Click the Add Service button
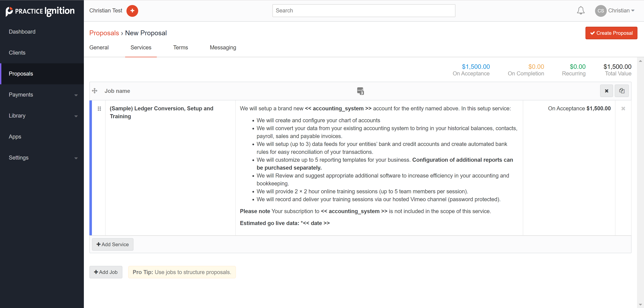This screenshot has height=308, width=644. pos(113,244)
